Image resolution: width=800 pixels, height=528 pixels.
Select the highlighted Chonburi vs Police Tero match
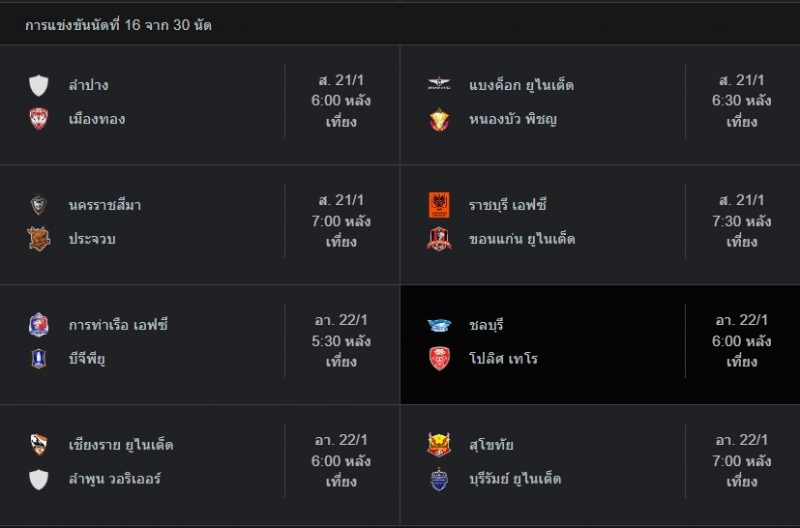(x=600, y=344)
